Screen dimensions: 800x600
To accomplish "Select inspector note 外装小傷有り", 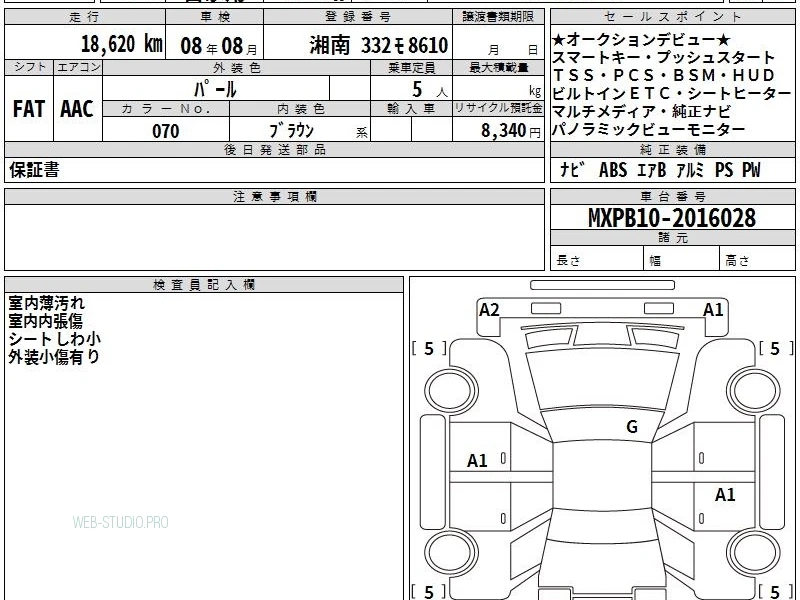I will pos(54,357).
